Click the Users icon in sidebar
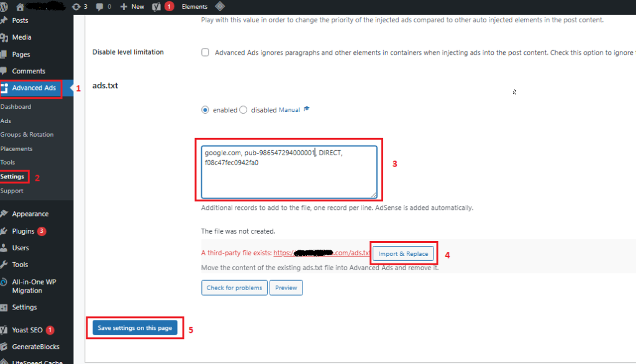The height and width of the screenshot is (364, 636). [4, 248]
